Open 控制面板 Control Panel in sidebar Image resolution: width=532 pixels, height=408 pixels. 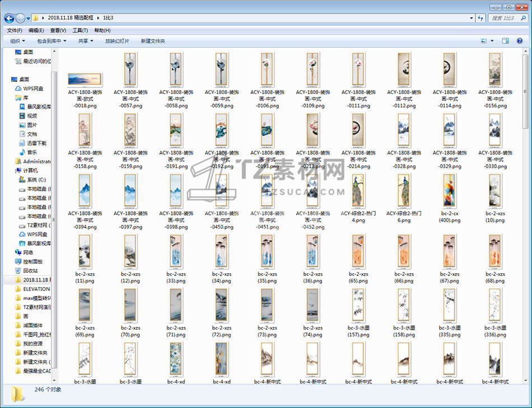(32, 261)
